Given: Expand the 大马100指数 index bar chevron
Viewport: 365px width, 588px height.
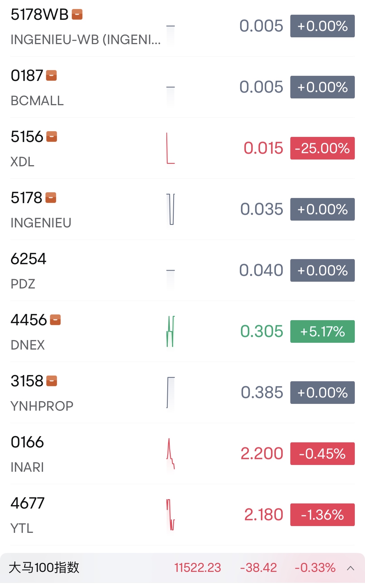Looking at the screenshot, I should click(x=351, y=568).
